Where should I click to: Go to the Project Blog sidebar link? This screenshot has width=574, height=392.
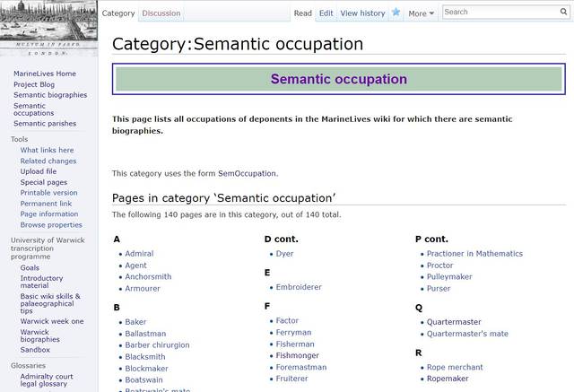[x=34, y=84]
